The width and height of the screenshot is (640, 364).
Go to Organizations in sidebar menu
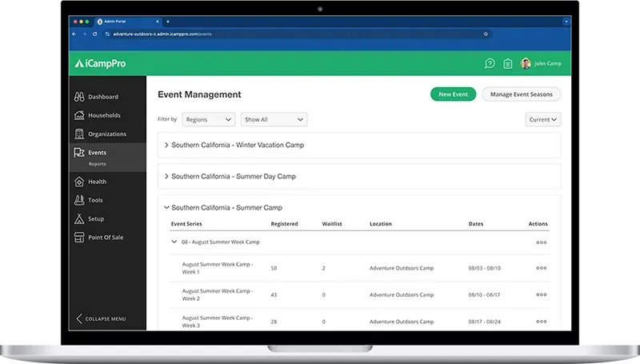pyautogui.click(x=107, y=134)
